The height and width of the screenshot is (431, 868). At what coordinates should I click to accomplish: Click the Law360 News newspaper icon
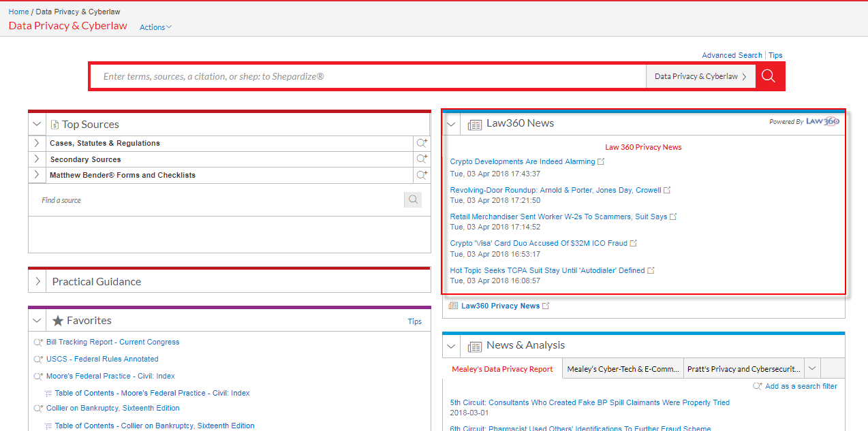pos(475,125)
